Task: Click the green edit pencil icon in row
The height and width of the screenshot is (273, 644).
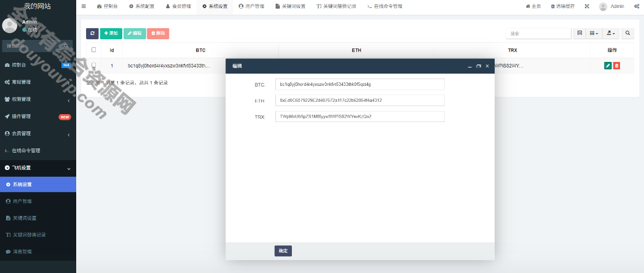Action: tap(608, 66)
